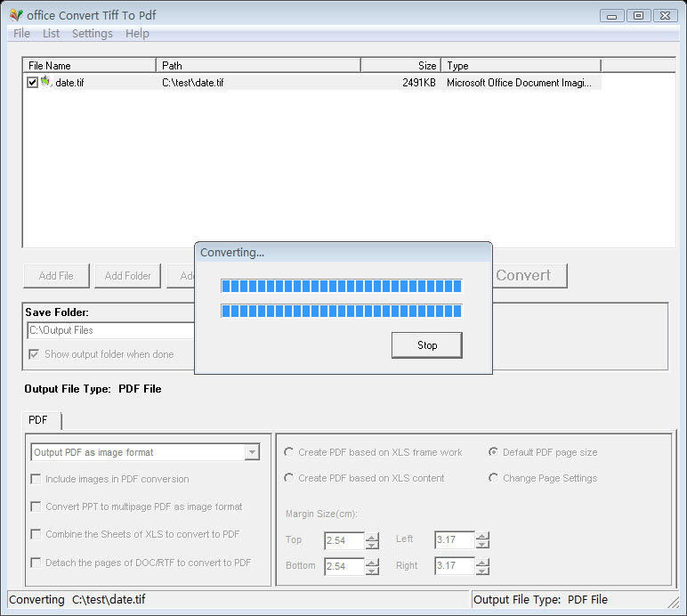Close the application window
687x616 pixels.
pyautogui.click(x=665, y=16)
